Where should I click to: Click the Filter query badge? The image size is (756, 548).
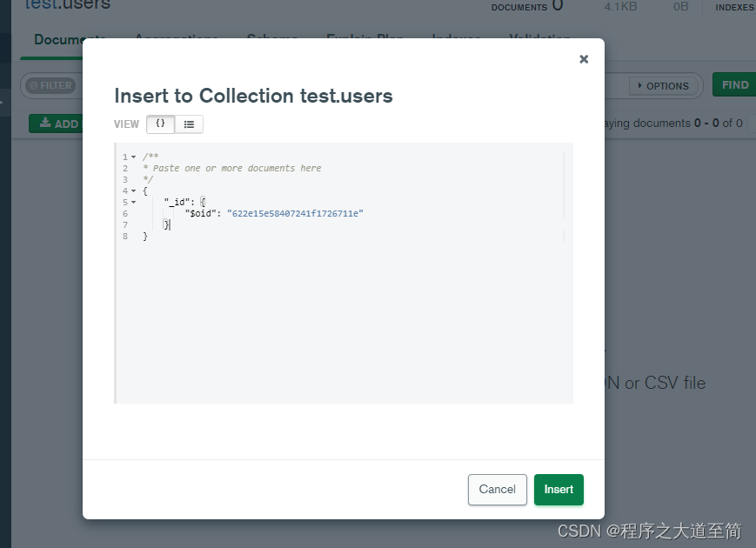[50, 85]
